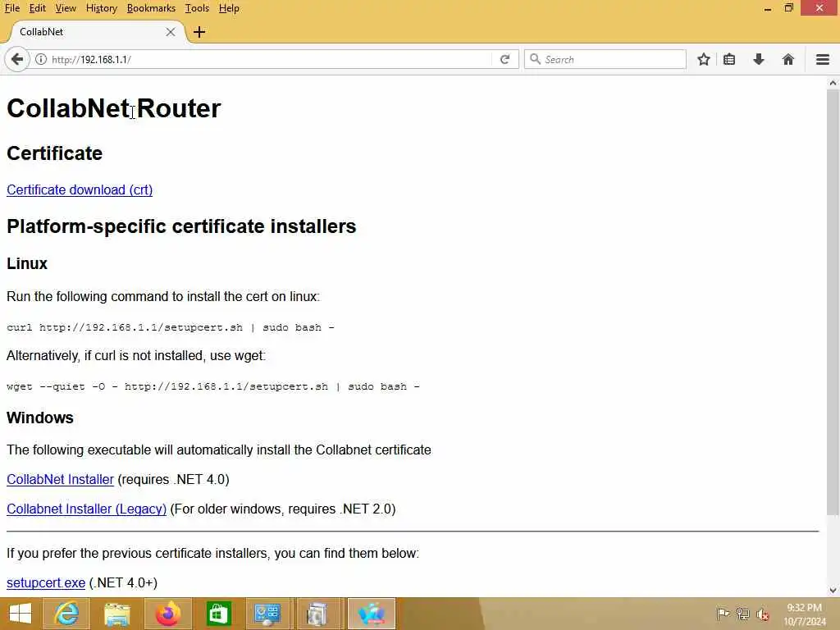Bookmark this page with the star icon
Screen dimensions: 840x630
[x=704, y=59]
